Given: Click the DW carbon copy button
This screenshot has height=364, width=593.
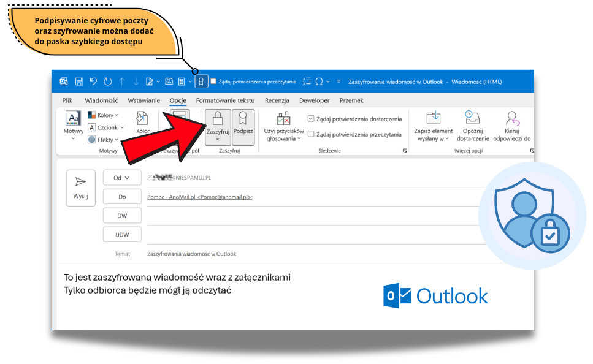Looking at the screenshot, I should [122, 216].
